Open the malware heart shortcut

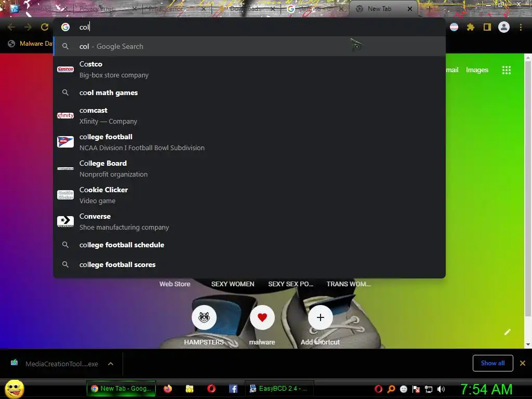click(x=262, y=317)
